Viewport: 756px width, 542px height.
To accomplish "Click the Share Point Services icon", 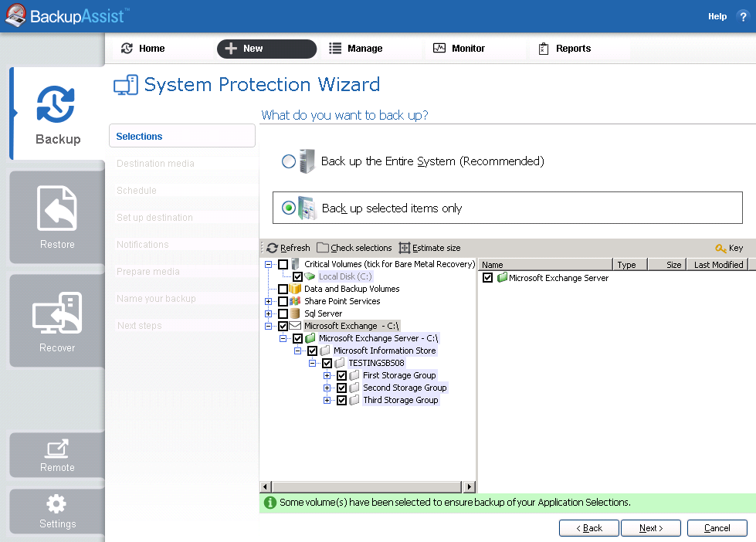I will click(x=295, y=301).
